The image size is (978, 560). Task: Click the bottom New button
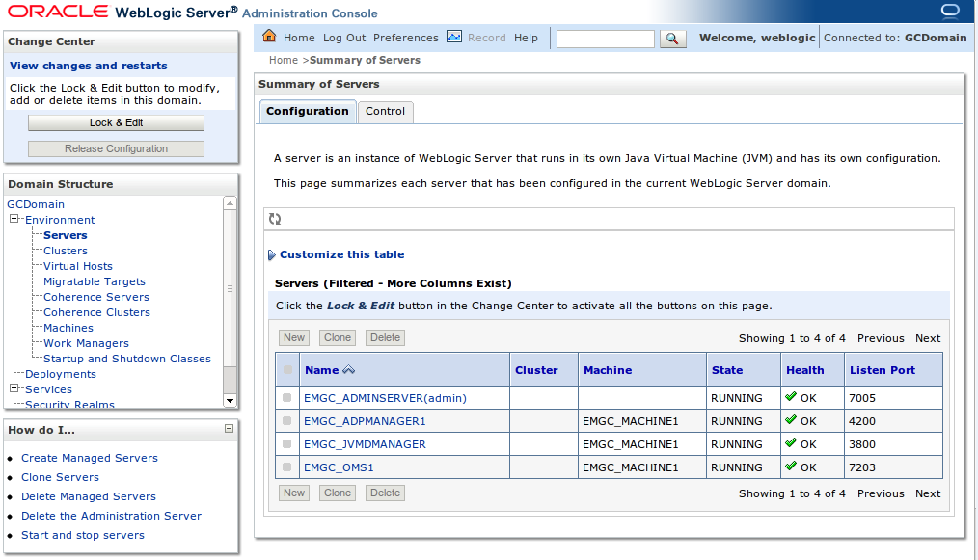click(294, 493)
